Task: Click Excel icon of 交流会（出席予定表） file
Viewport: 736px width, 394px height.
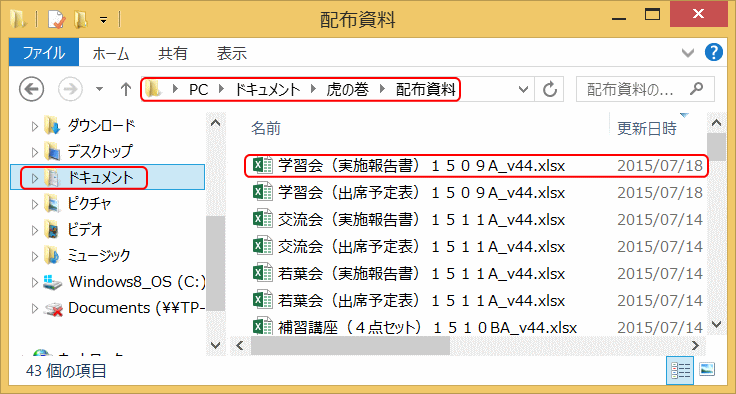Action: click(x=262, y=246)
